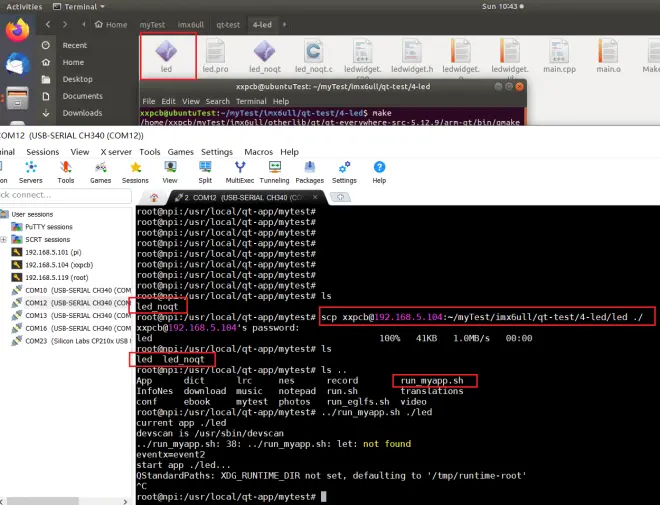Open the Edit menu in Ubuntu terminal

tap(168, 101)
